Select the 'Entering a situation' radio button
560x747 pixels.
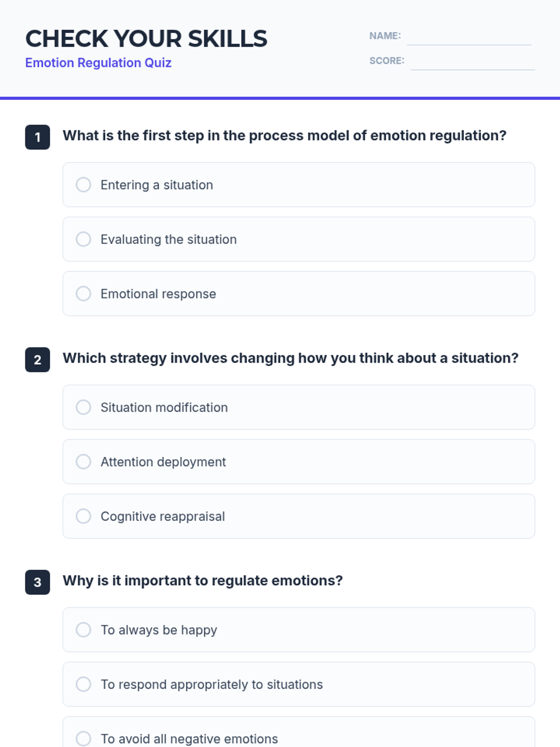(84, 185)
